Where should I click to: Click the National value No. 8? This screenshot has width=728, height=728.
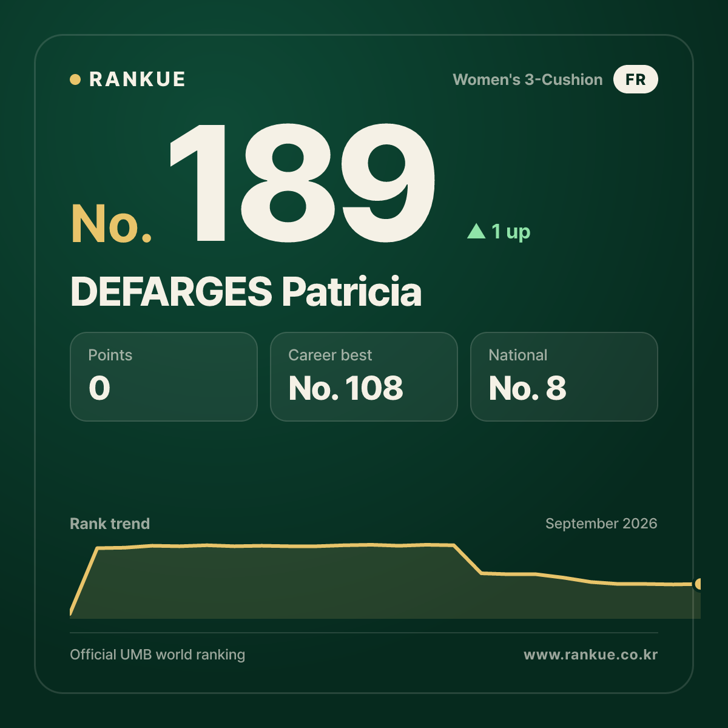[x=527, y=388]
